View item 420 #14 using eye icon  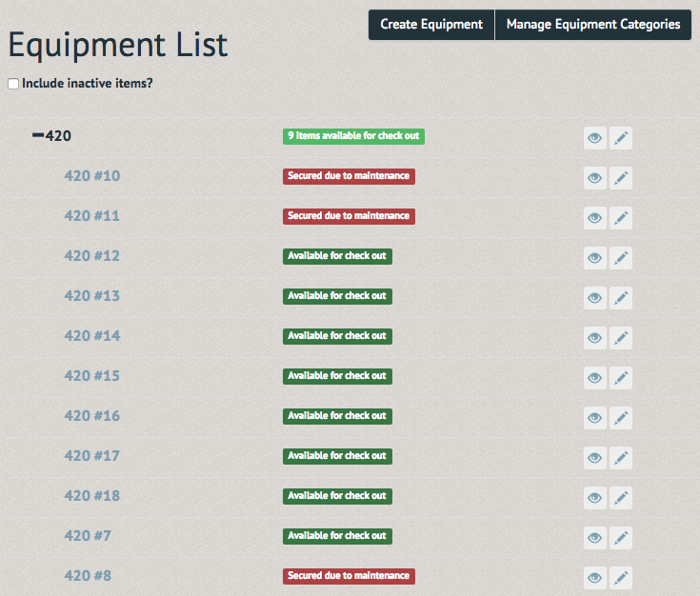coord(594,338)
